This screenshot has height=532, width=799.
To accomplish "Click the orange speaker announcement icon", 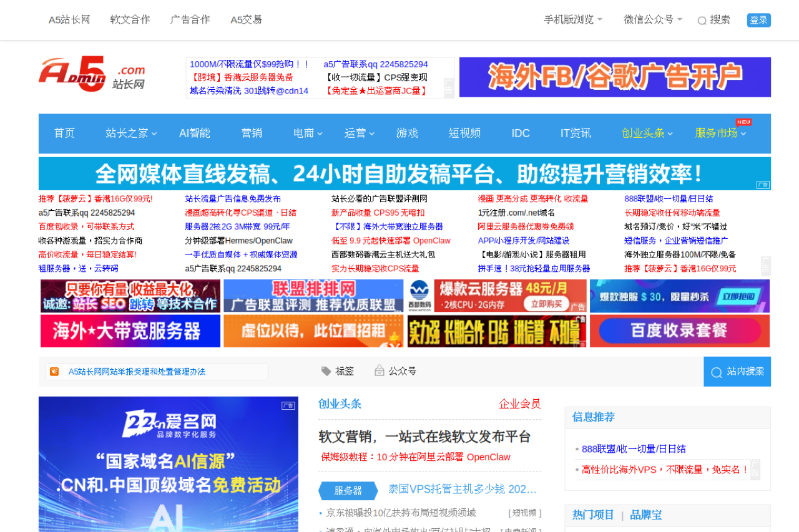I will [x=54, y=372].
